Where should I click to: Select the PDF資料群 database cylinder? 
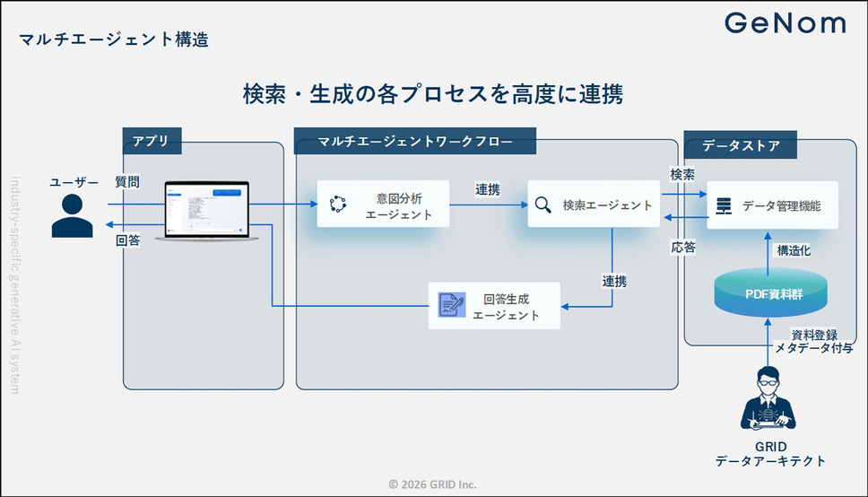point(770,293)
